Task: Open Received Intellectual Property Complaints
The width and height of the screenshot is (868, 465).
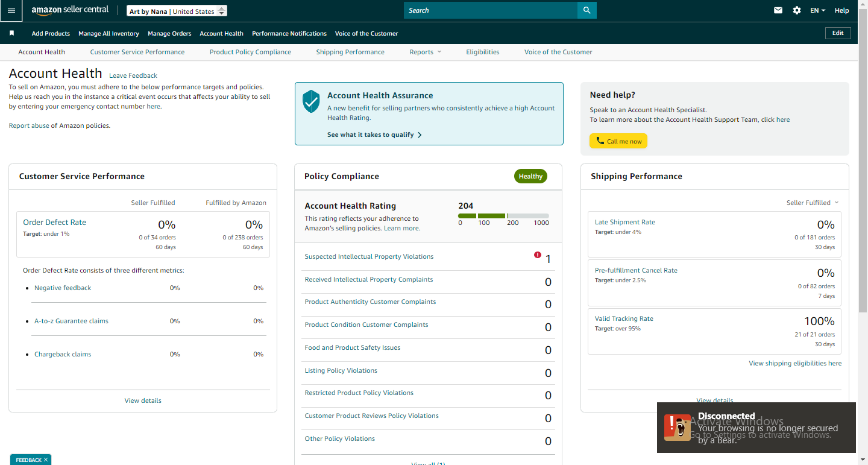Action: [369, 279]
